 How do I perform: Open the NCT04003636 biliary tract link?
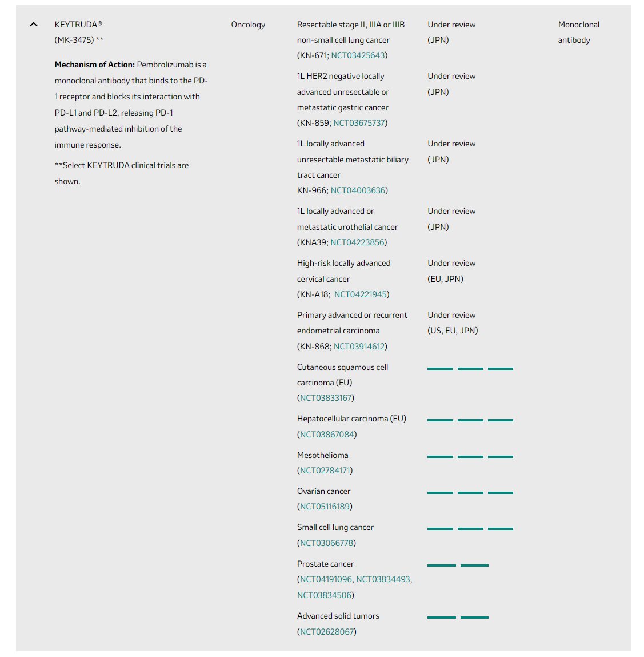pos(358,190)
